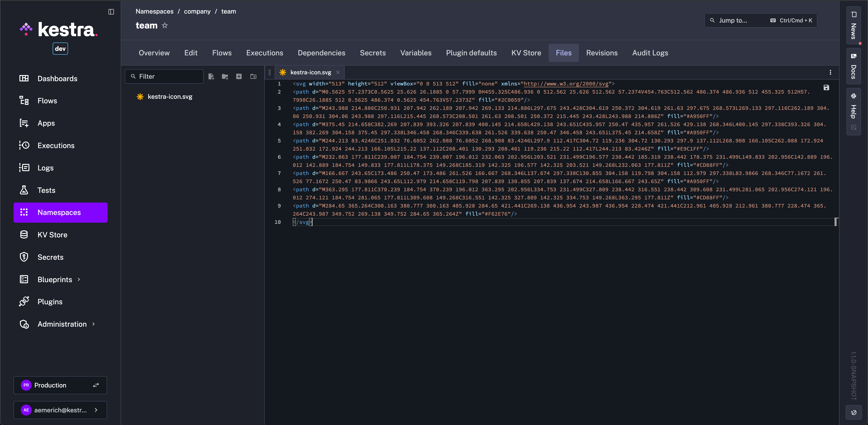Collapse the left navigation sidebar
Screen dimensions: 868x425
(x=111, y=12)
